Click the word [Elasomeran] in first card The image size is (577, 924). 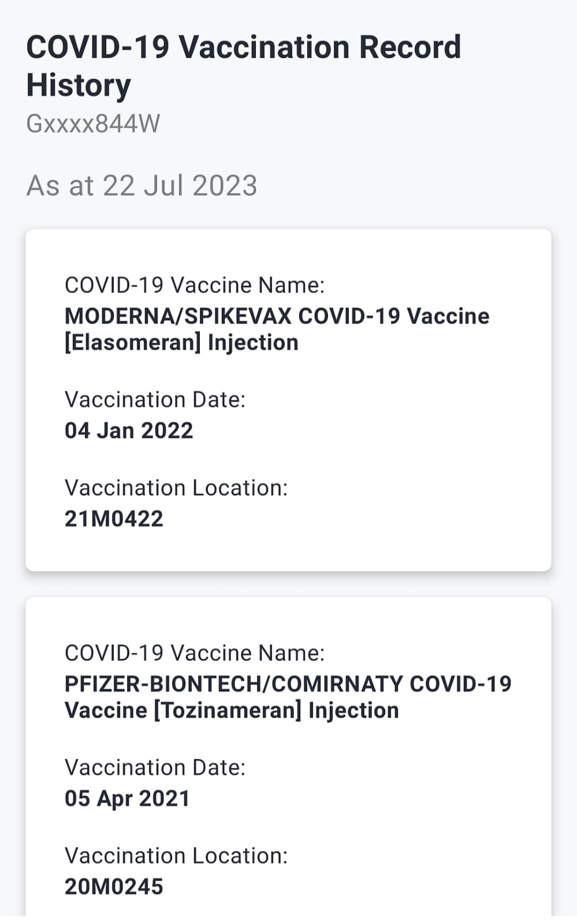[x=132, y=343]
